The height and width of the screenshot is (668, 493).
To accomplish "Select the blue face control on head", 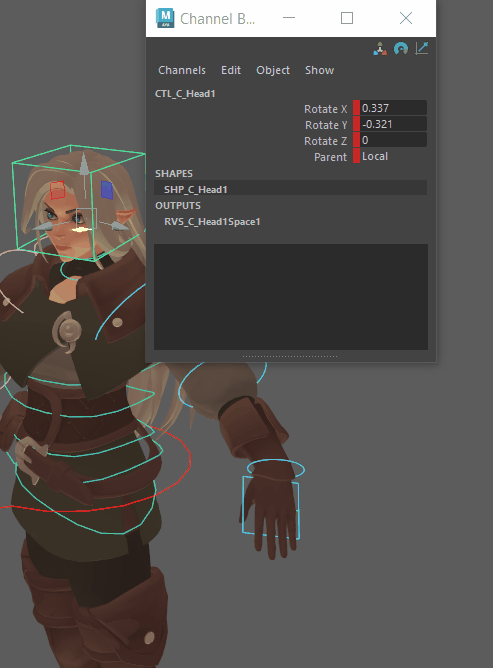I will tap(107, 190).
